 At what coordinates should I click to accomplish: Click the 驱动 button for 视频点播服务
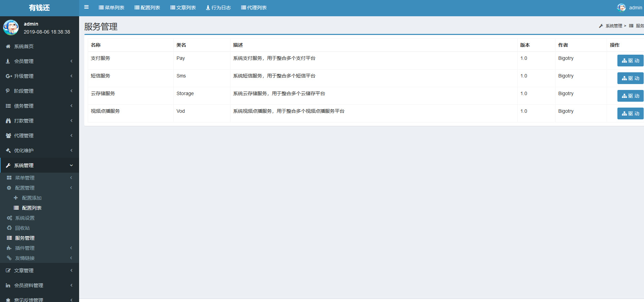click(x=630, y=113)
